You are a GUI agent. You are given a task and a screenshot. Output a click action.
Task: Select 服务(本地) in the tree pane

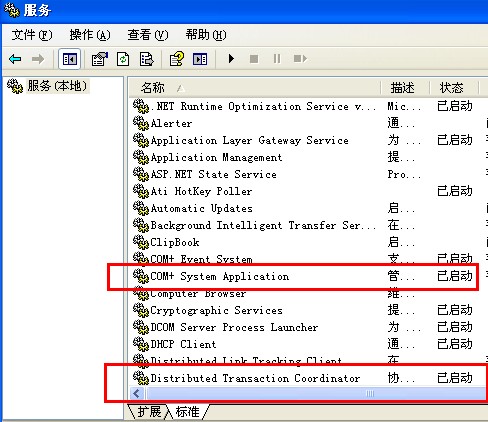(57, 86)
